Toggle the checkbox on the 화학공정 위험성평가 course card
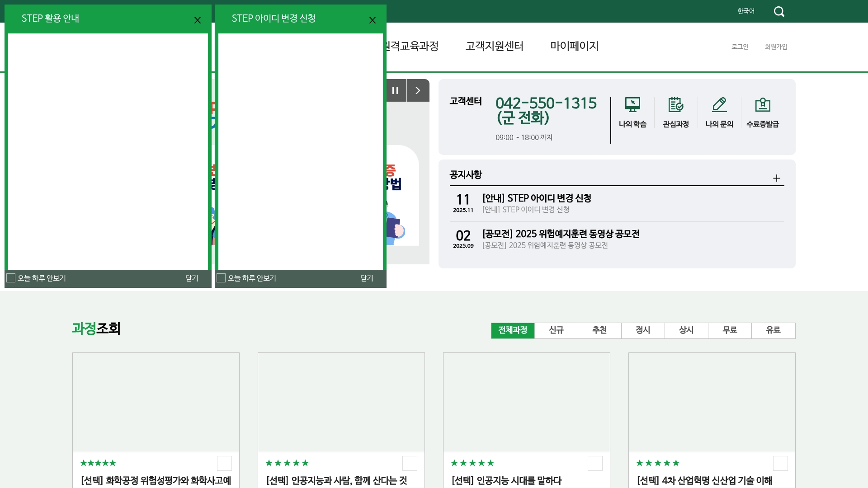 224,463
